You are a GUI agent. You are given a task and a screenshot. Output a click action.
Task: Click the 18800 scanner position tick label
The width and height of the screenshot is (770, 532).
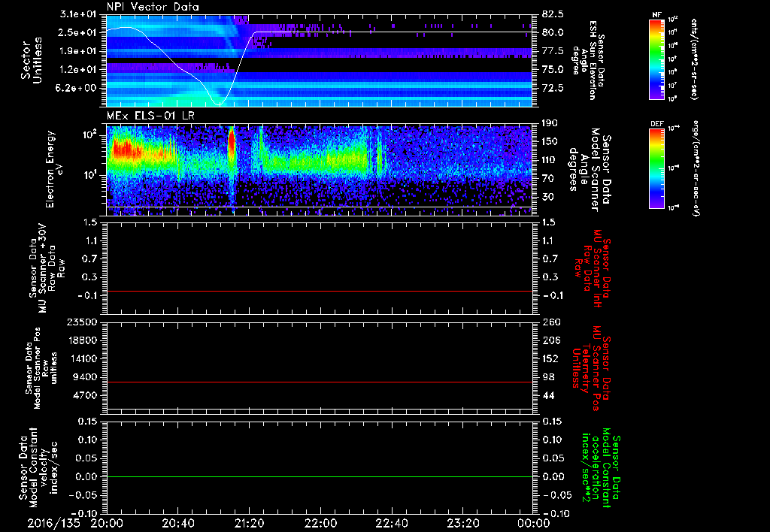(83, 340)
